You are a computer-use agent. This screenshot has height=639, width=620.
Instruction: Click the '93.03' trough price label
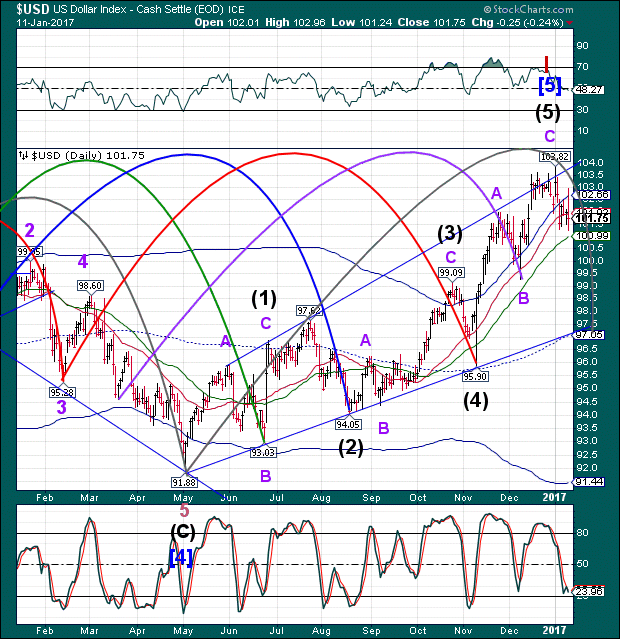tap(263, 452)
